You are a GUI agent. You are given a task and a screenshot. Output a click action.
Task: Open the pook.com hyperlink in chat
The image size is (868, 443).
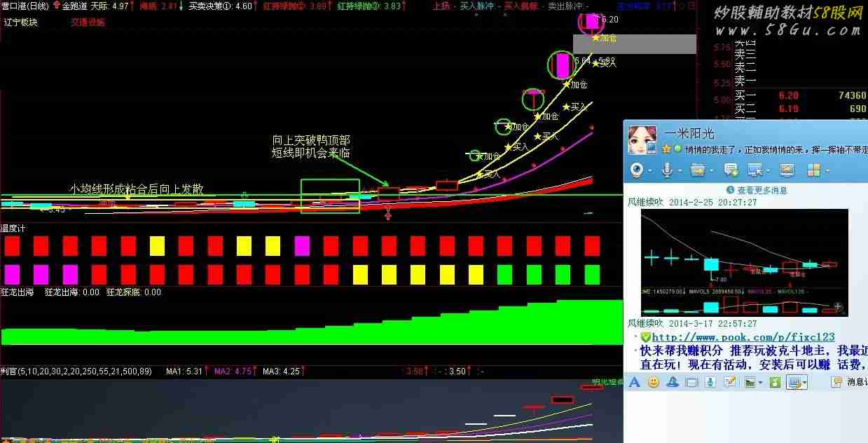coord(743,337)
